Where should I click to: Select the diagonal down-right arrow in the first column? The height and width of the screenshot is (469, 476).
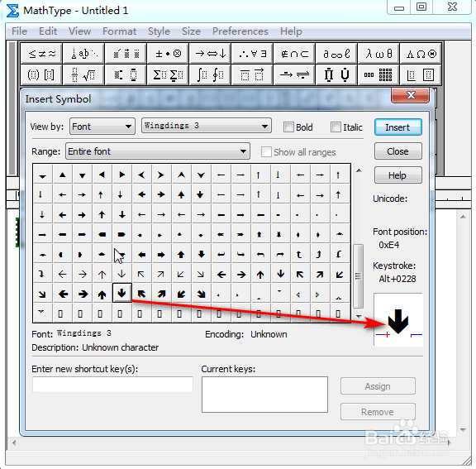[42, 294]
